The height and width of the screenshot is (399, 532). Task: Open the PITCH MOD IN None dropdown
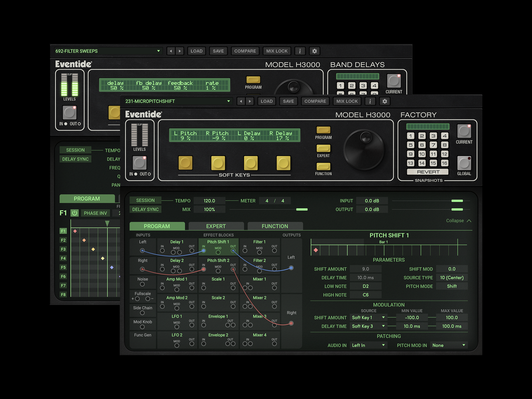449,345
